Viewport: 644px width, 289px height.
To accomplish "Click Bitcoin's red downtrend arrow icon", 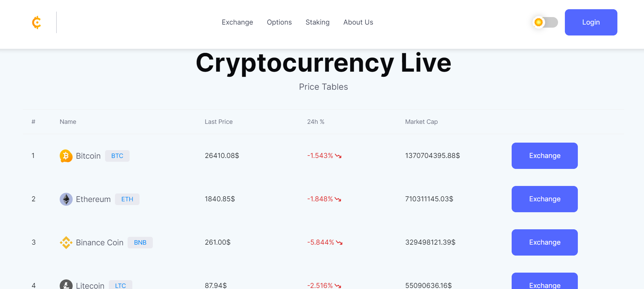I will click(x=338, y=156).
